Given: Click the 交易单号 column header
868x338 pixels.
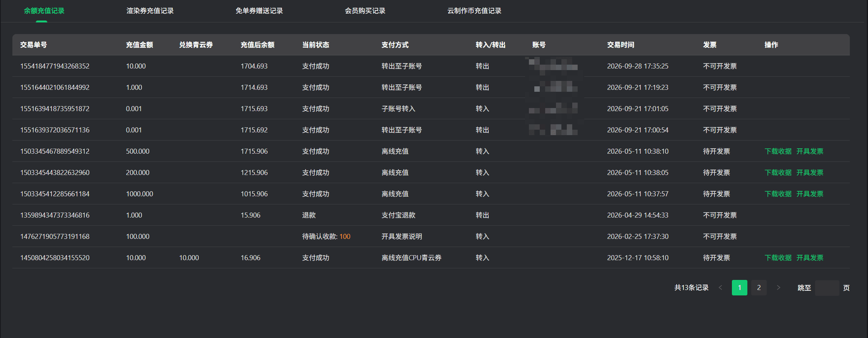Looking at the screenshot, I should coord(34,45).
